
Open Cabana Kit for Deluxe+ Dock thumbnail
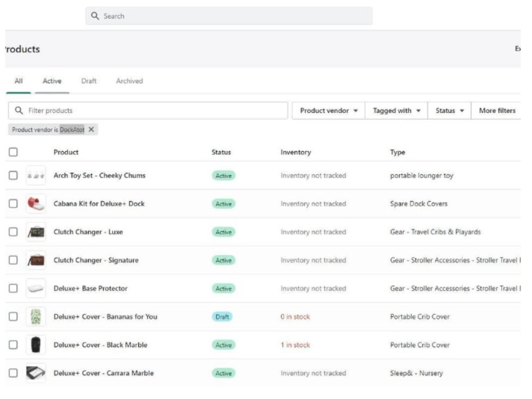pyautogui.click(x=36, y=204)
